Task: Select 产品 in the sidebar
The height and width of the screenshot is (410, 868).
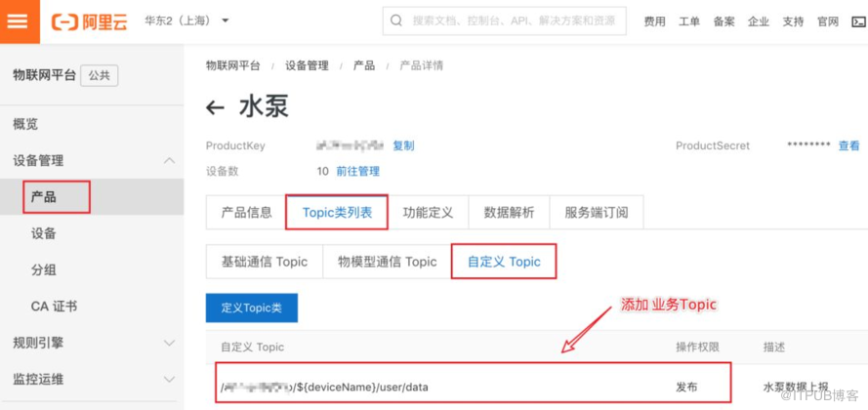Action: 92,196
